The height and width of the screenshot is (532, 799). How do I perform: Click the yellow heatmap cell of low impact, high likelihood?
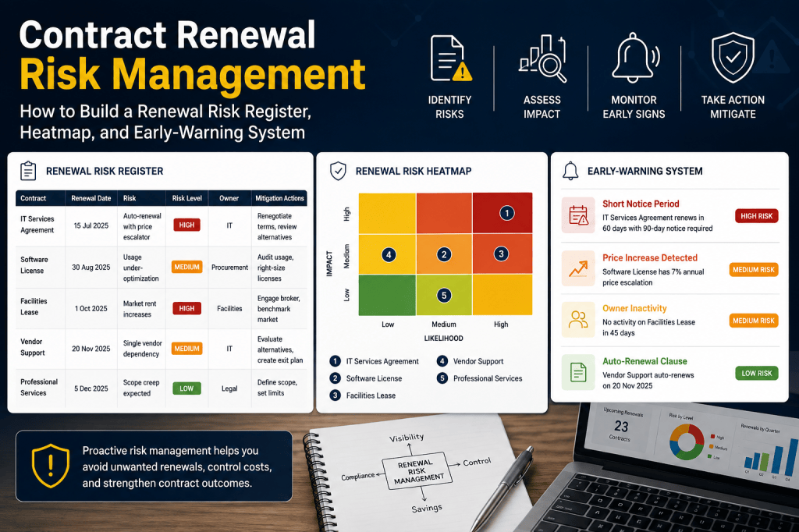502,295
